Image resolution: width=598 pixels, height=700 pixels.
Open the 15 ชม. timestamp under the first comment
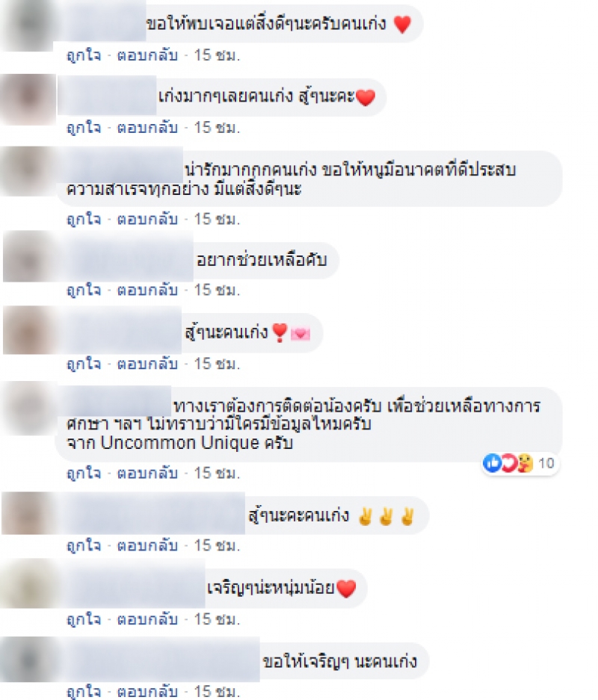(x=217, y=55)
